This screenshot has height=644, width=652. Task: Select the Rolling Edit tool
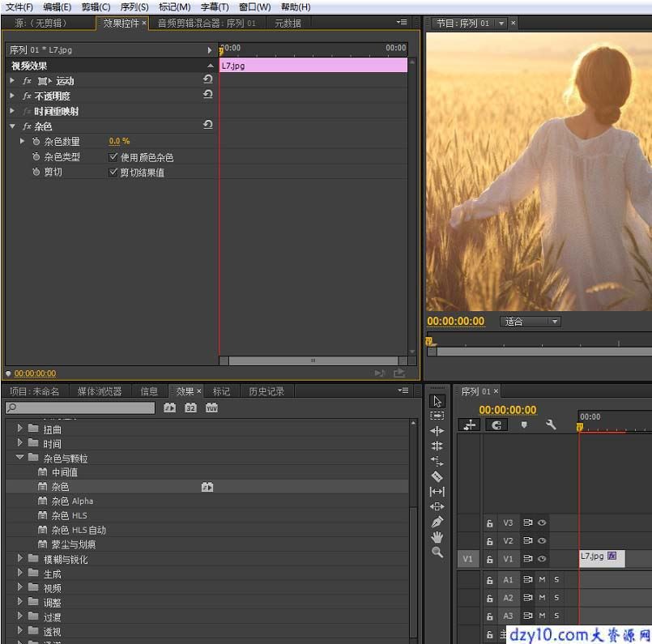[437, 446]
